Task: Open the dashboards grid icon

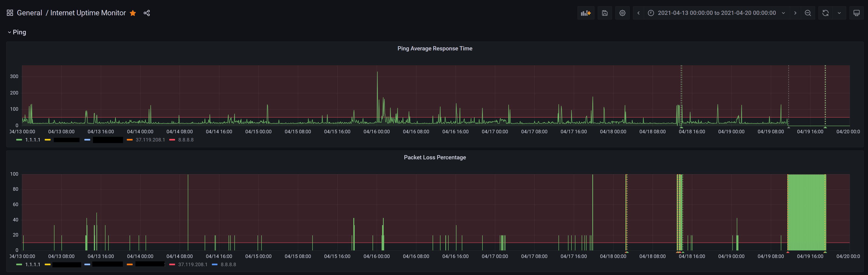Action: (x=10, y=13)
